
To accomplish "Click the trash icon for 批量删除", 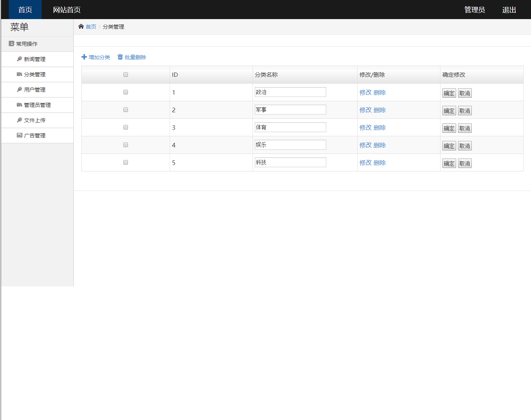I will (x=120, y=57).
